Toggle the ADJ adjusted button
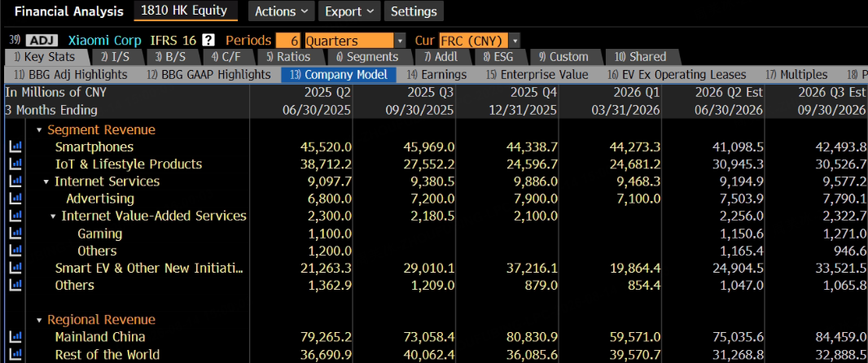Screen dimensions: 868x363 click(42, 41)
